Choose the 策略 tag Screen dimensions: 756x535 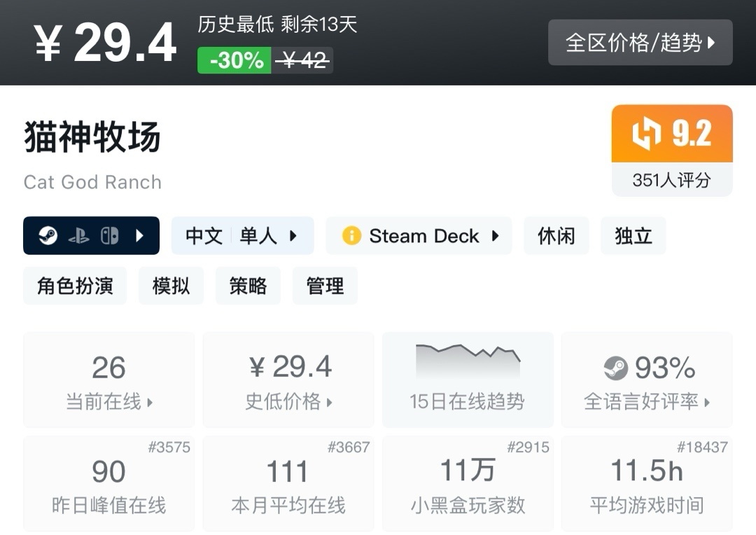tap(248, 286)
